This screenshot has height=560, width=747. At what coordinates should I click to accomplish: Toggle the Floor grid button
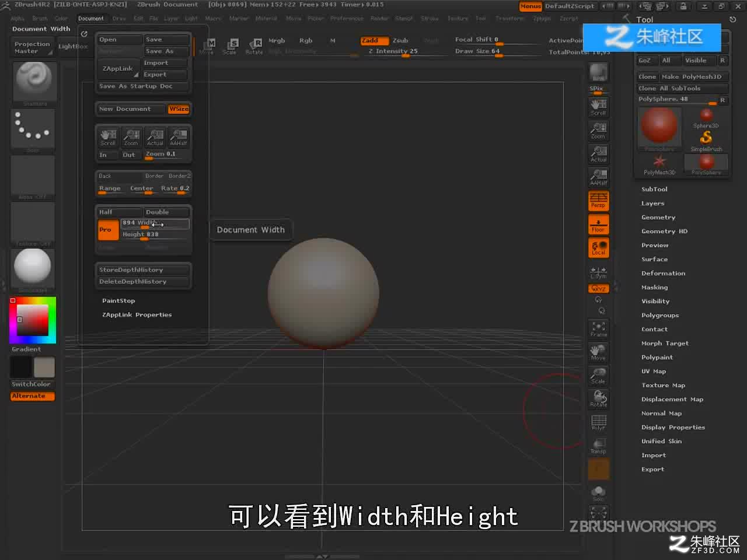598,223
